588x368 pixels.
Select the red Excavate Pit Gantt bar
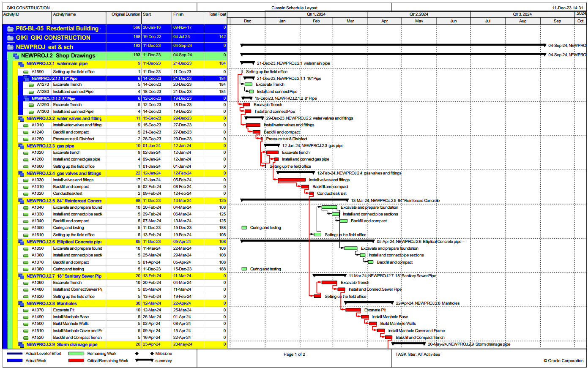click(353, 310)
